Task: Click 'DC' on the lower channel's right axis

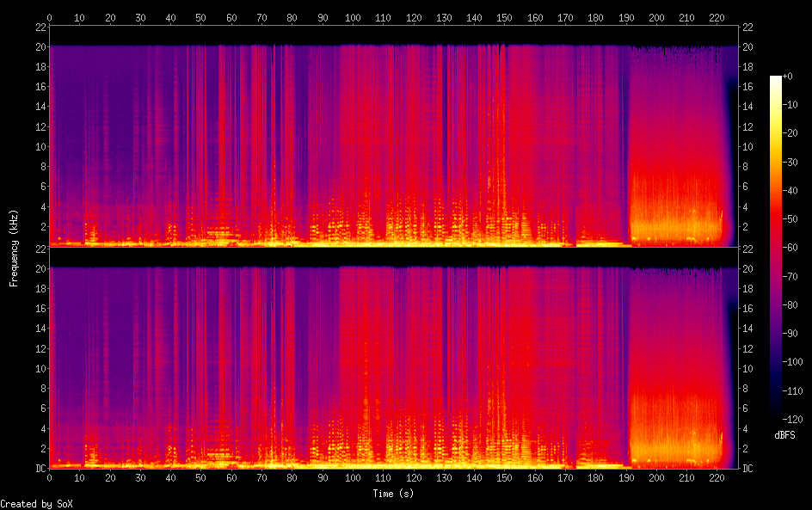Action: point(747,469)
